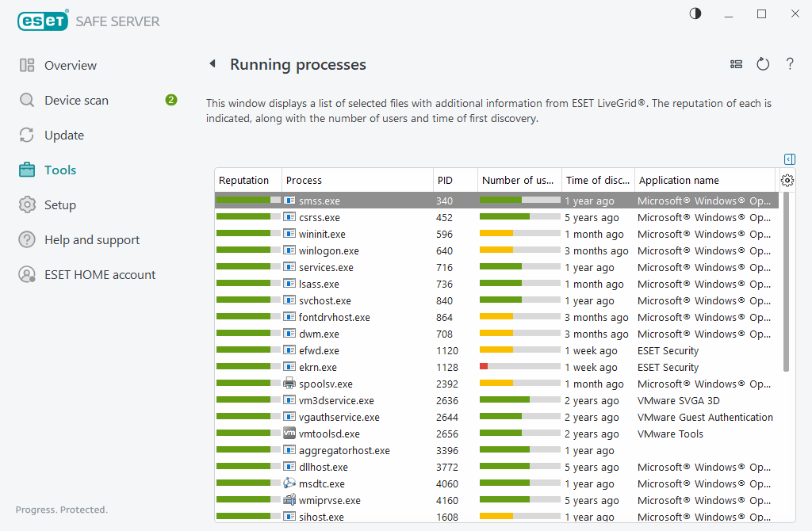The width and height of the screenshot is (812, 531).
Task: Click the ESET HOME account person icon
Action: [27, 274]
